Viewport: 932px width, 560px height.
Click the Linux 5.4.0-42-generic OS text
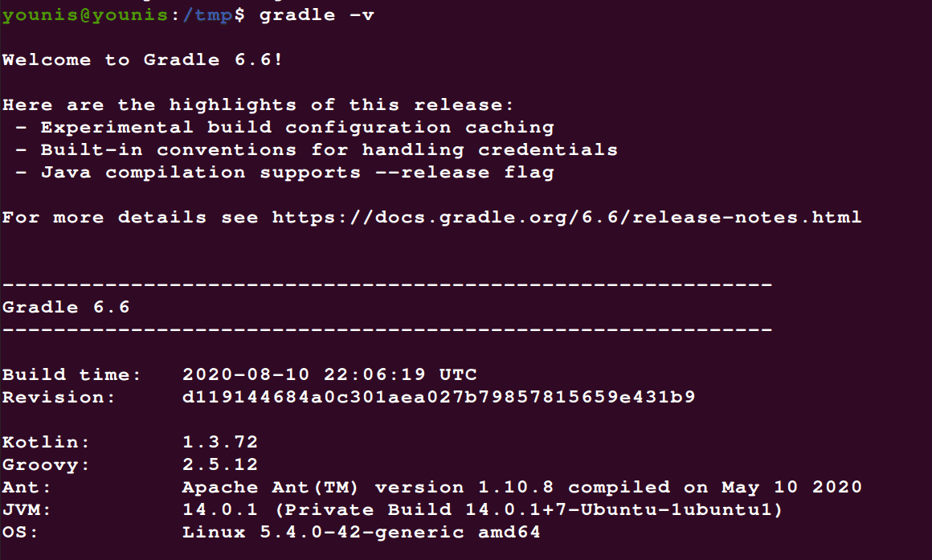point(362,533)
